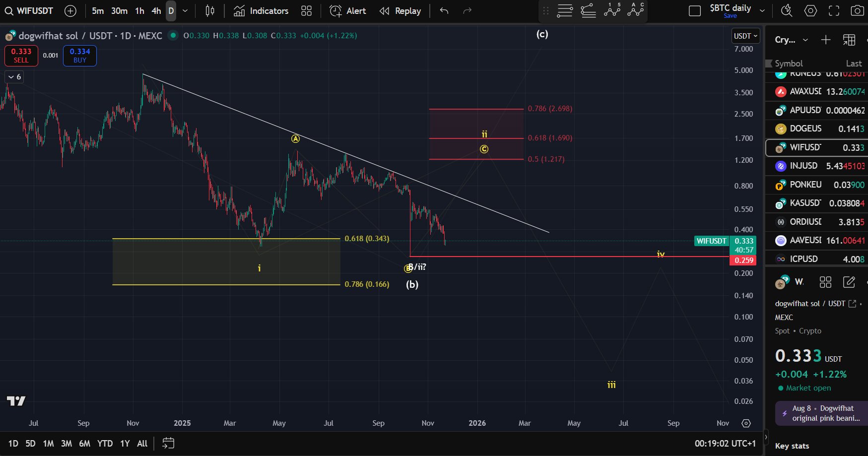This screenshot has height=456, width=868.
Task: Open watchlist advanced view table icon
Action: tap(849, 40)
